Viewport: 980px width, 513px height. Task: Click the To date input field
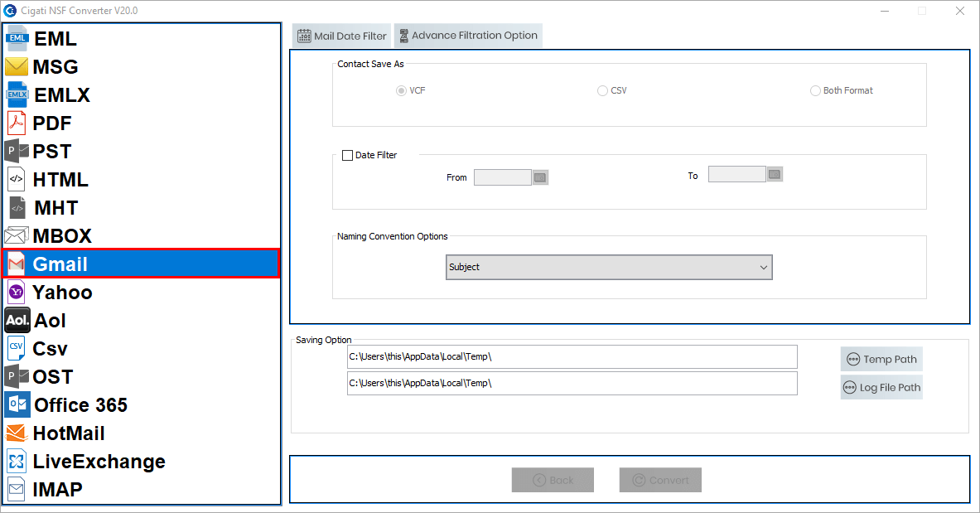[737, 174]
